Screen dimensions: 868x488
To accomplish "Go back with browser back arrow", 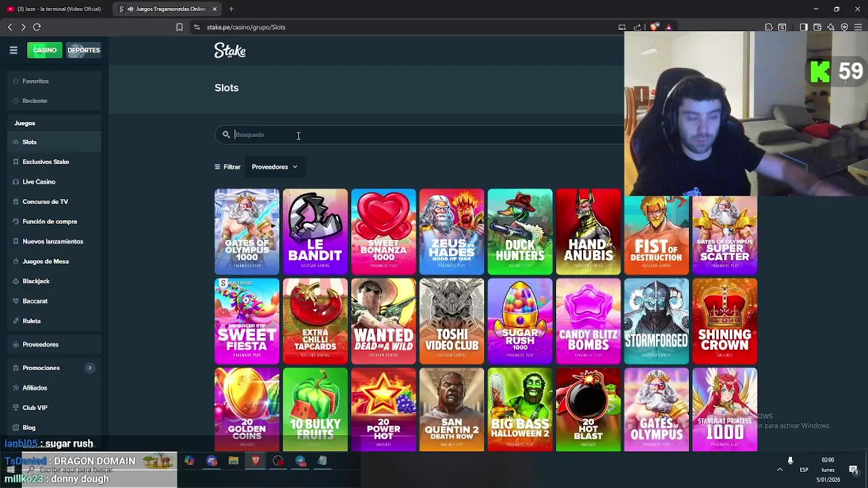I will pyautogui.click(x=10, y=27).
